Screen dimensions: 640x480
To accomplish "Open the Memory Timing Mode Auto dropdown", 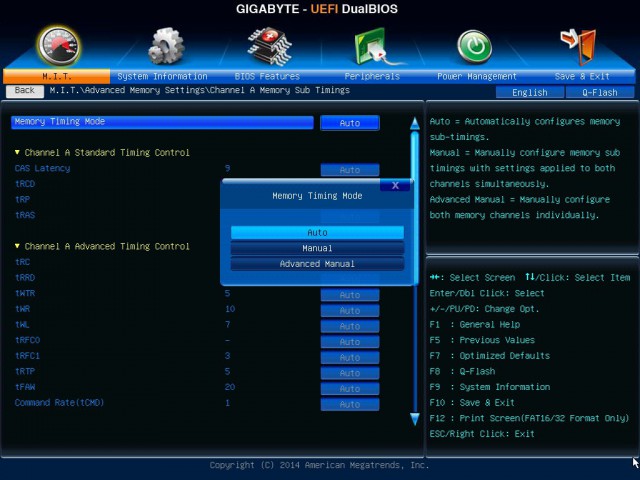I will click(350, 123).
